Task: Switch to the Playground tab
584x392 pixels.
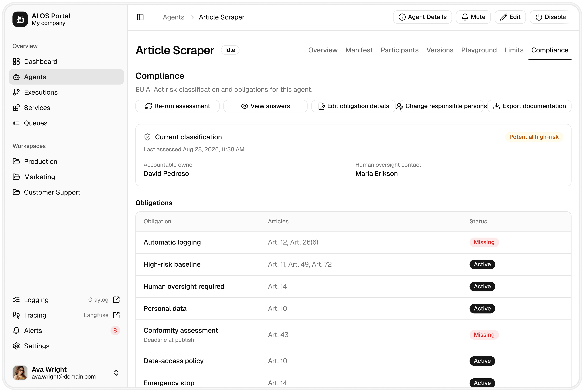Action: coord(479,50)
